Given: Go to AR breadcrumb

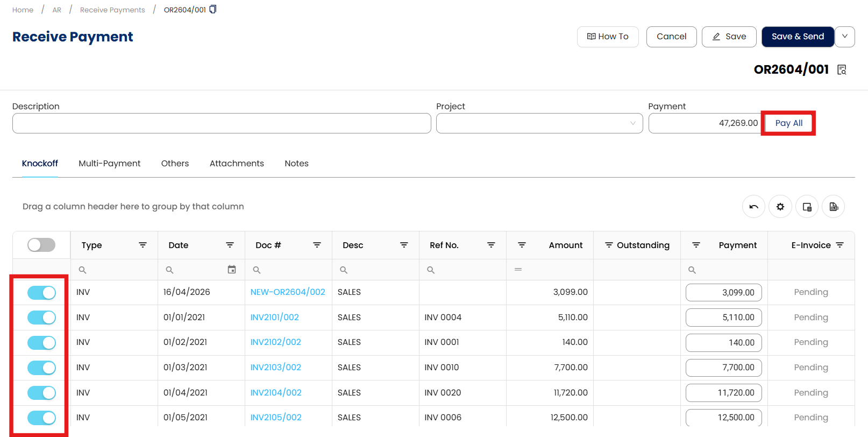Looking at the screenshot, I should pos(57,10).
